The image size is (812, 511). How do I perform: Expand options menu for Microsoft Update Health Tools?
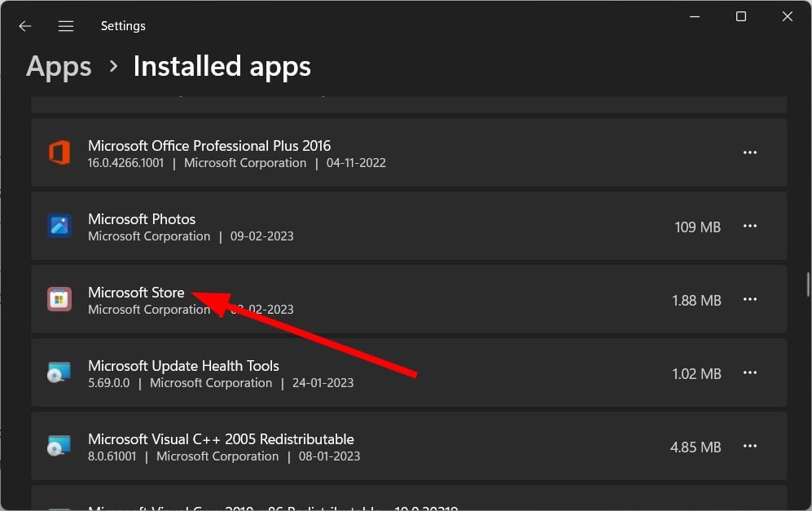tap(750, 373)
